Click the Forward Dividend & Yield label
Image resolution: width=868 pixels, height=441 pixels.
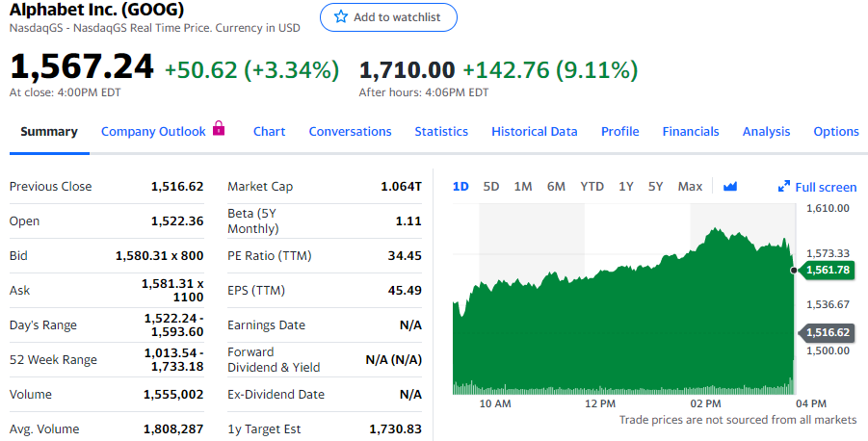(274, 360)
